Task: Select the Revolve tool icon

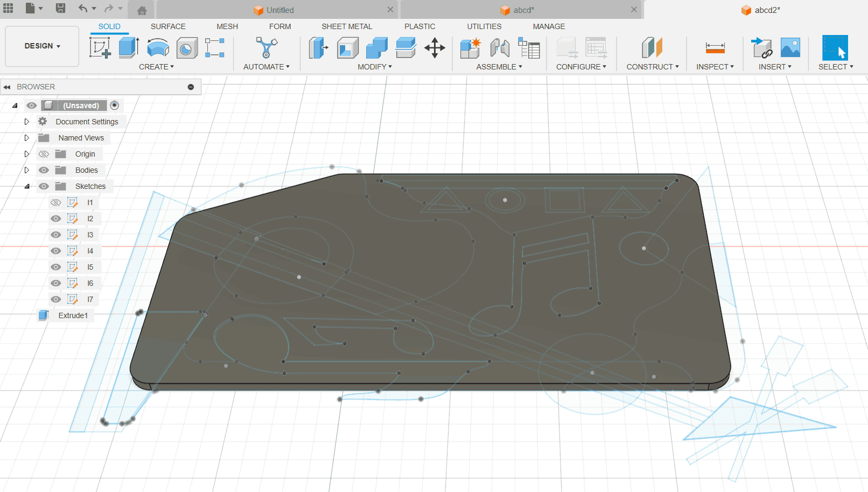Action: 158,47
